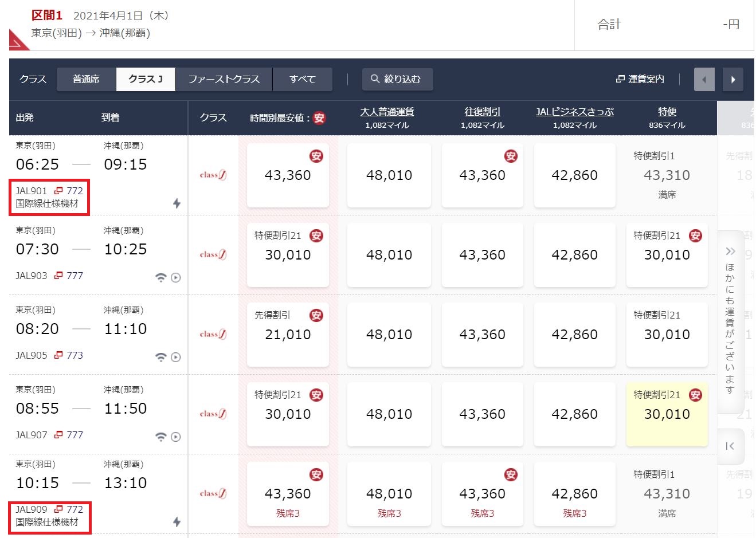
Task: Switch to the 普通席 class tab
Action: (86, 79)
